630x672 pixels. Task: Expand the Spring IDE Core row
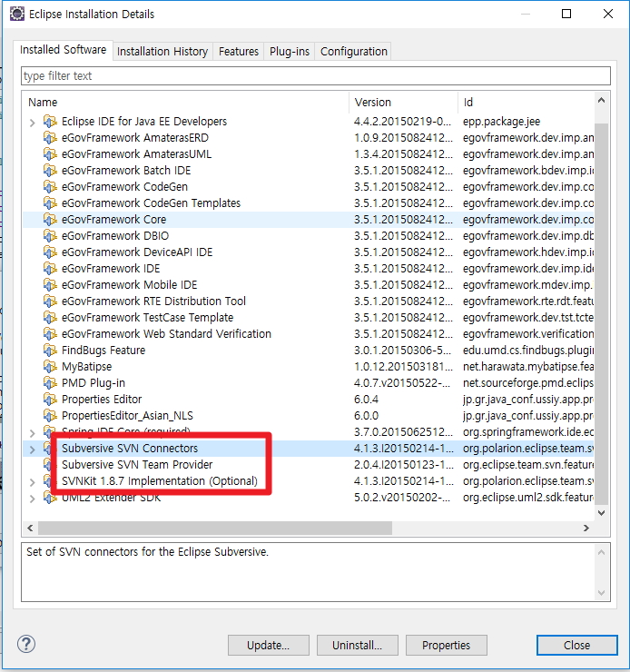[x=33, y=433]
